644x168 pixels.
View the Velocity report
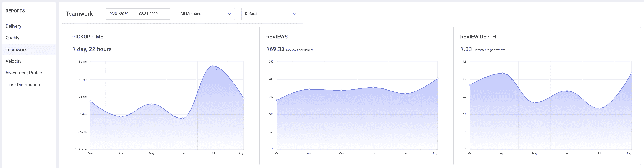(x=14, y=61)
